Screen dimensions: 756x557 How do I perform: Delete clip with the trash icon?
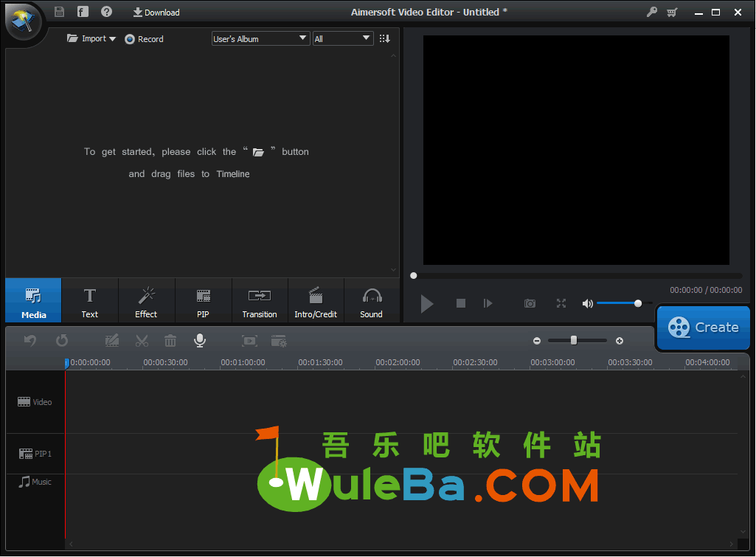pyautogui.click(x=170, y=341)
